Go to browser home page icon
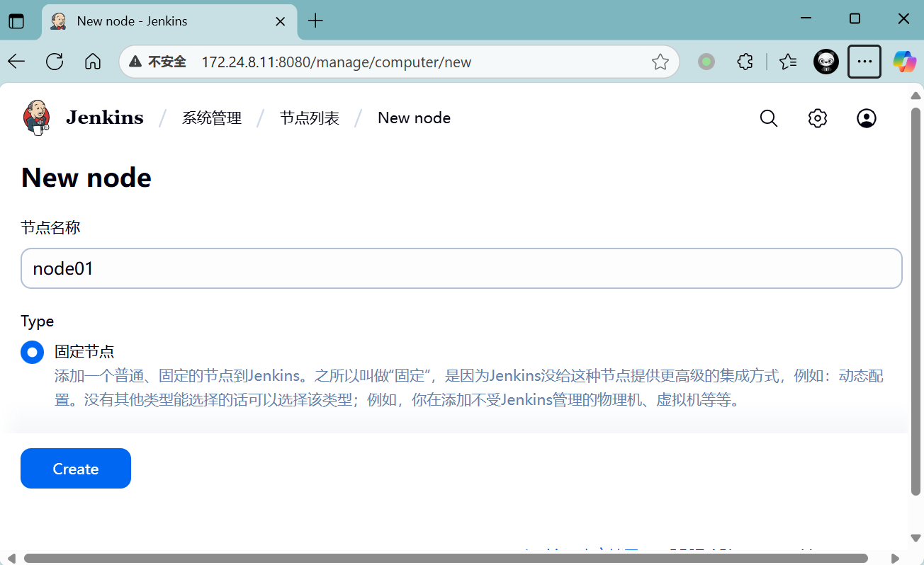Screen dimensions: 924x565 pos(93,62)
